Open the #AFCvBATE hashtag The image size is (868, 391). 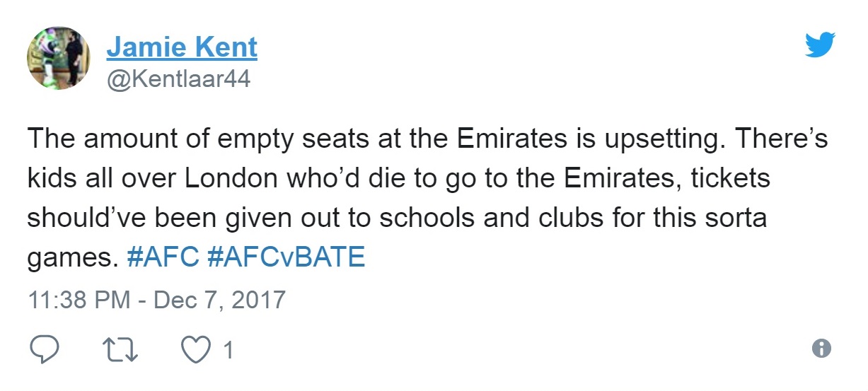coord(287,257)
